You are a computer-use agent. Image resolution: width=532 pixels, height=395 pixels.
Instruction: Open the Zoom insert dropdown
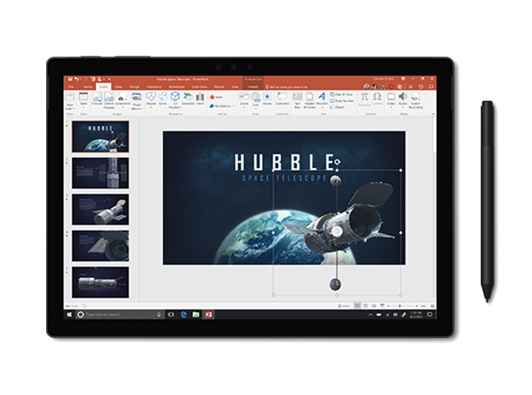coord(244,100)
